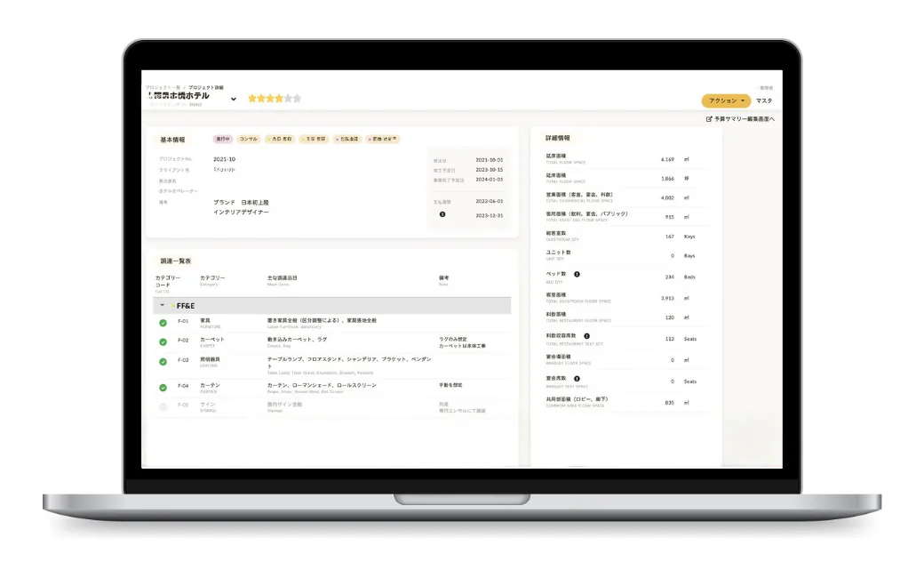
Task: Click the external-link icon beside 予算サマリー
Action: click(709, 119)
